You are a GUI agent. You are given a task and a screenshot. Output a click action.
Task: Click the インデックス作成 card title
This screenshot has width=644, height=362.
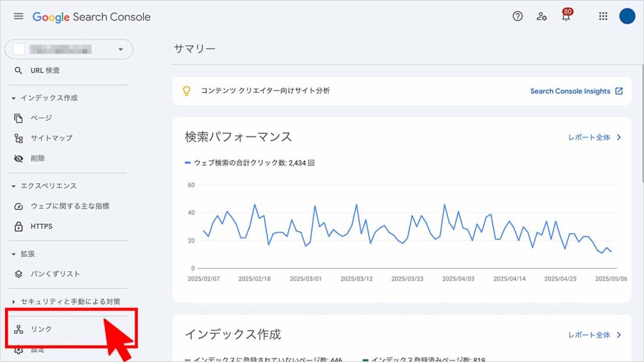233,334
